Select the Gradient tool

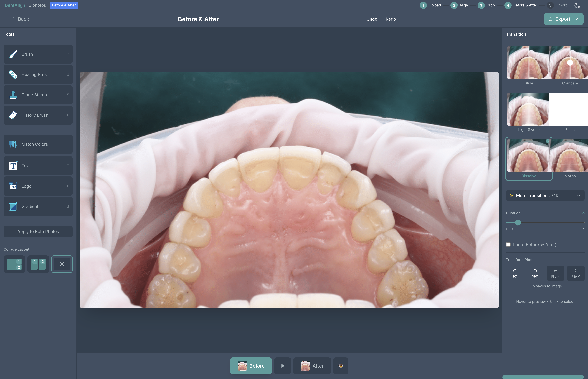tap(38, 206)
